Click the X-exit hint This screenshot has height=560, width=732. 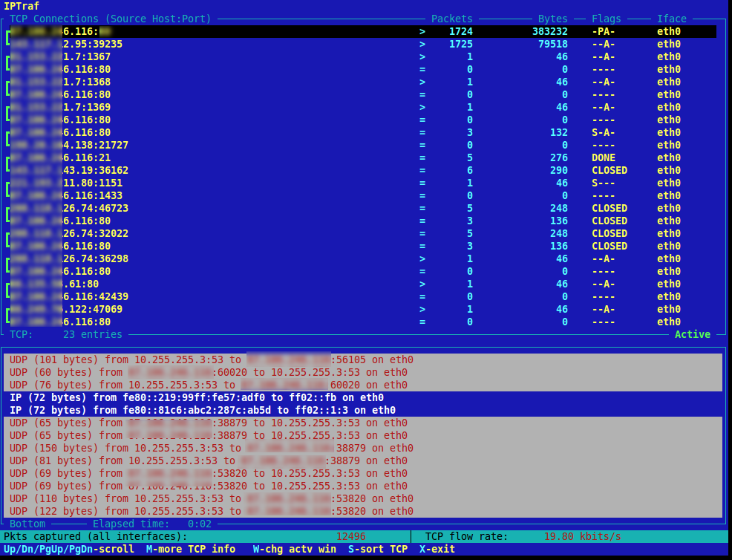coord(437,549)
